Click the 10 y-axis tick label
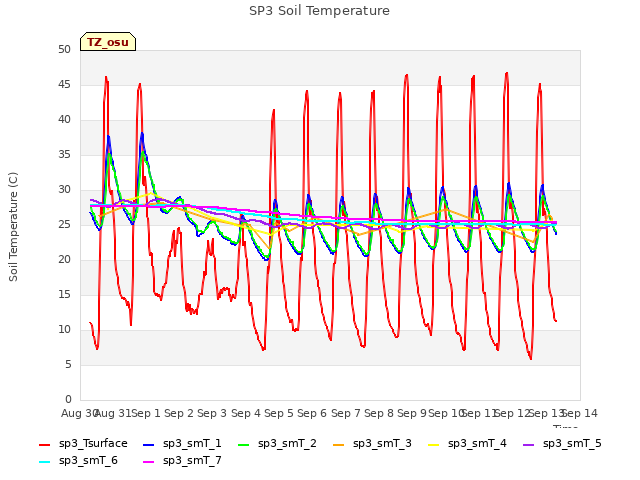The height and width of the screenshot is (480, 640). click(64, 329)
